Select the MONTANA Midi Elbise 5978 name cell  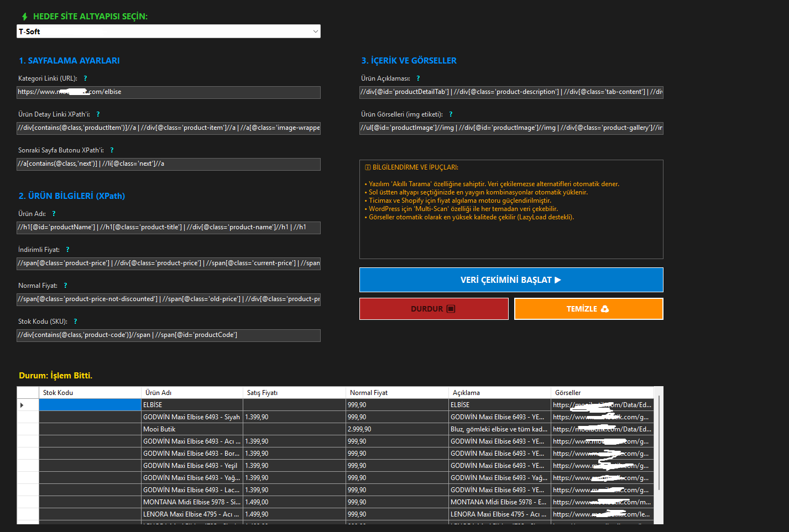(x=192, y=502)
